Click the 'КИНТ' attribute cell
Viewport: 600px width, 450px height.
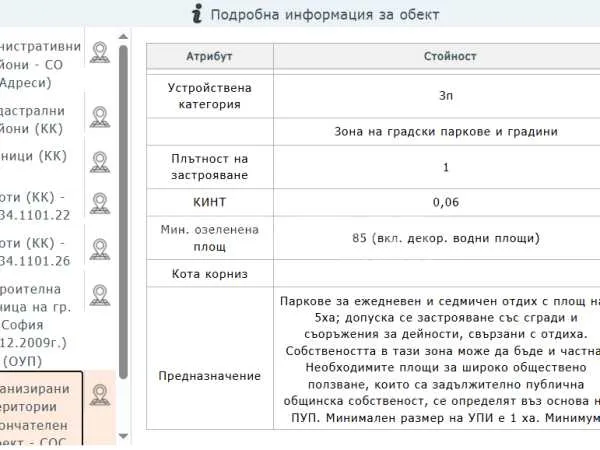pyautogui.click(x=210, y=202)
